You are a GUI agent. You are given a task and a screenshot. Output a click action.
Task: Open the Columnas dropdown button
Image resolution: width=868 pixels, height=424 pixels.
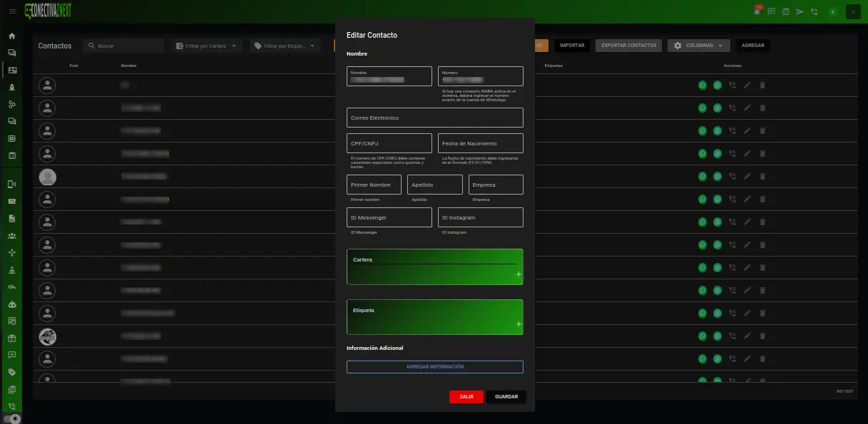[x=698, y=46]
